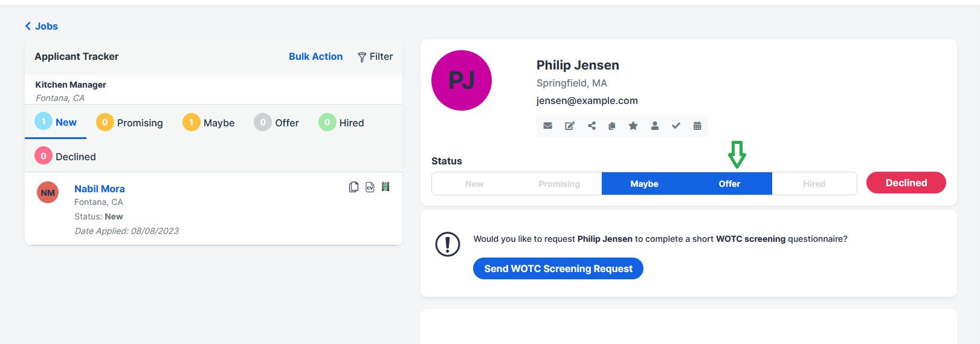Set applicant status to Promising
Image resolution: width=980 pixels, height=344 pixels.
click(559, 184)
